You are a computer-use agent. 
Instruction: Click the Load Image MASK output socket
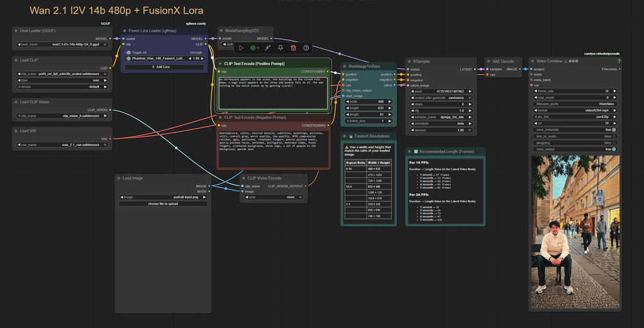[x=209, y=191]
